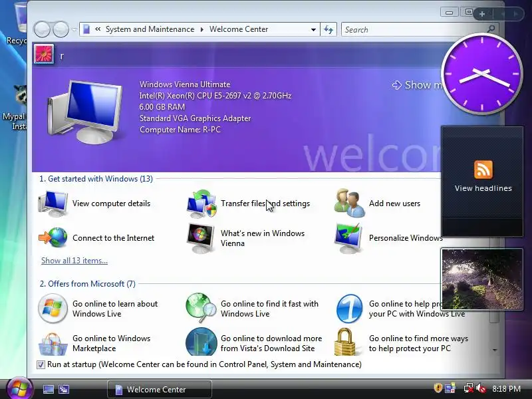Click the 6.00 GB RAM text

tap(162, 107)
